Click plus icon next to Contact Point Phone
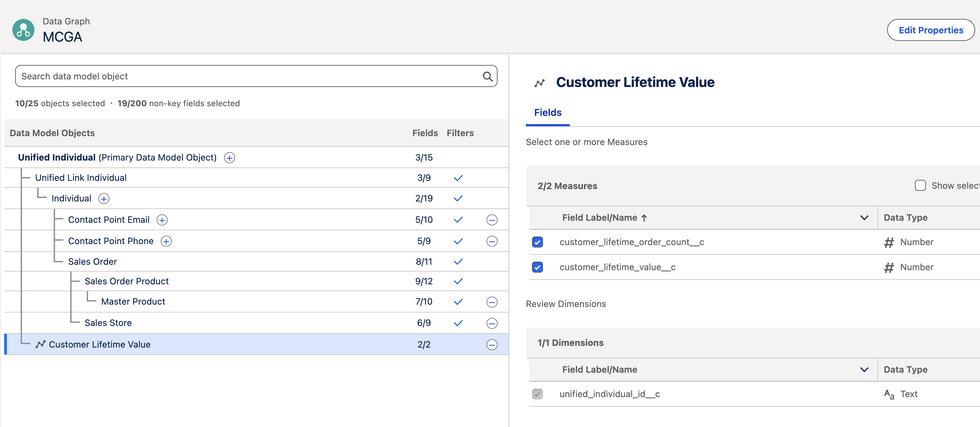Screen dimensions: 980x427 [166, 241]
